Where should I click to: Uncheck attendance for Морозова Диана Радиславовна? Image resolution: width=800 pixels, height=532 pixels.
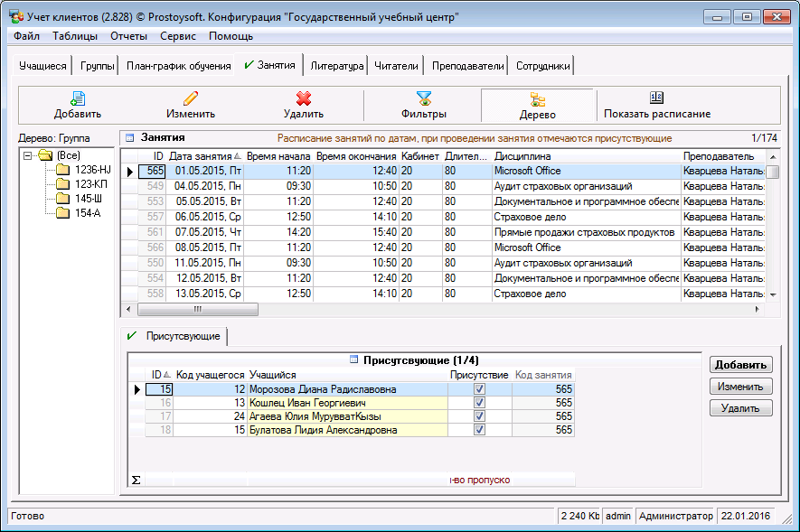[x=479, y=389]
